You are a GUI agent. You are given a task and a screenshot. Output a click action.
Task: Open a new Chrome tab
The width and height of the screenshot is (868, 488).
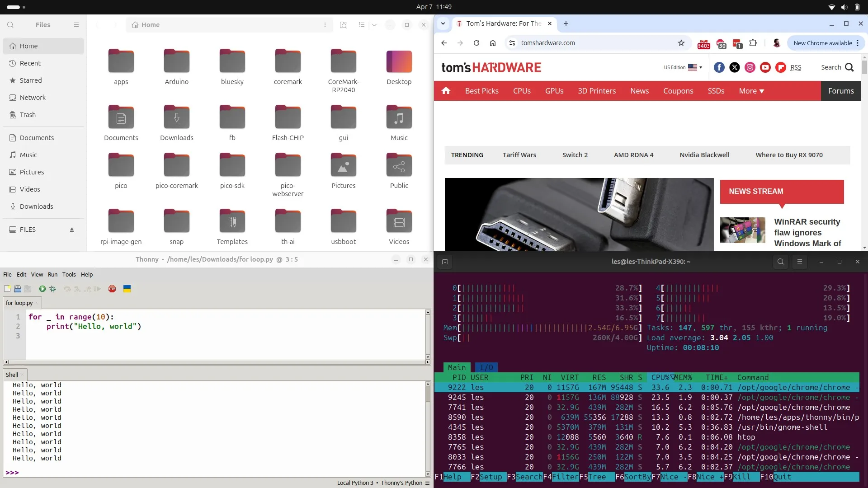click(x=566, y=23)
